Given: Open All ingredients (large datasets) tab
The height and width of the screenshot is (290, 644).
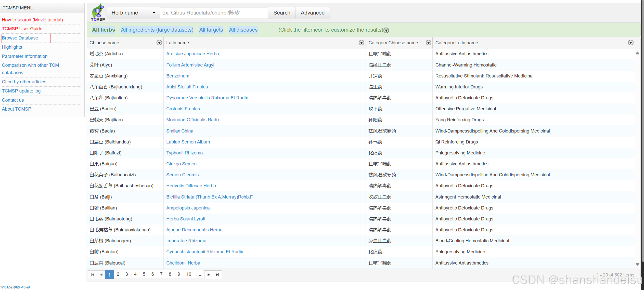Looking at the screenshot, I should [x=157, y=30].
